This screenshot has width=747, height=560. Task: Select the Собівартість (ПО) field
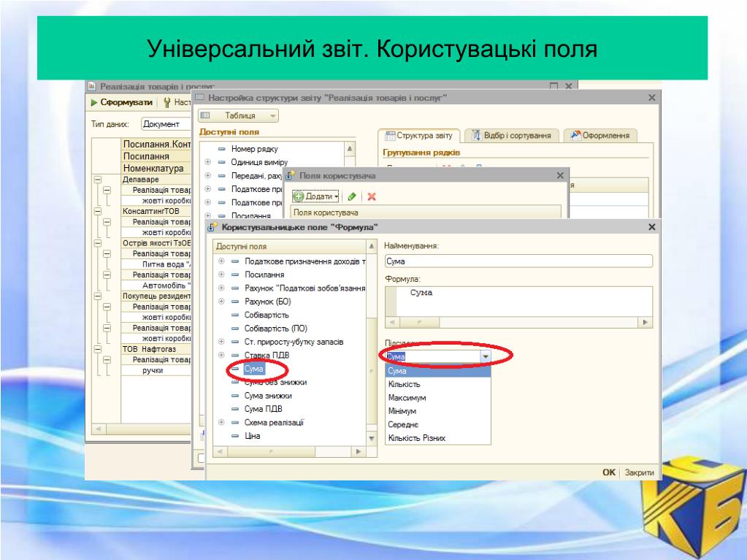coord(276,329)
